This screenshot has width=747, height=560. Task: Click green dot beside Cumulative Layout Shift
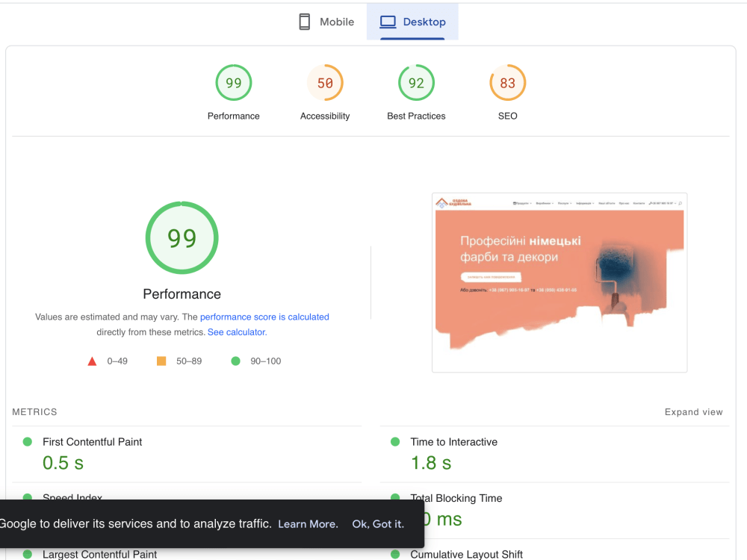(395, 554)
